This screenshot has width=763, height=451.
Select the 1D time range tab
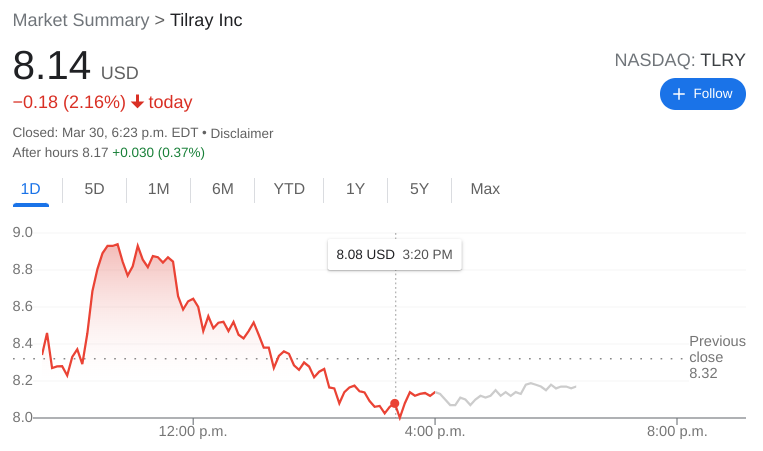coord(31,189)
